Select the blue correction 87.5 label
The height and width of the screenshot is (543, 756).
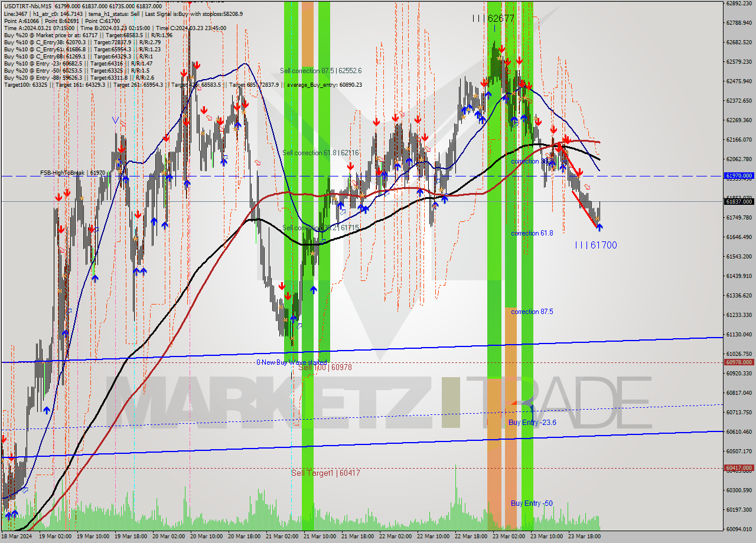click(532, 312)
